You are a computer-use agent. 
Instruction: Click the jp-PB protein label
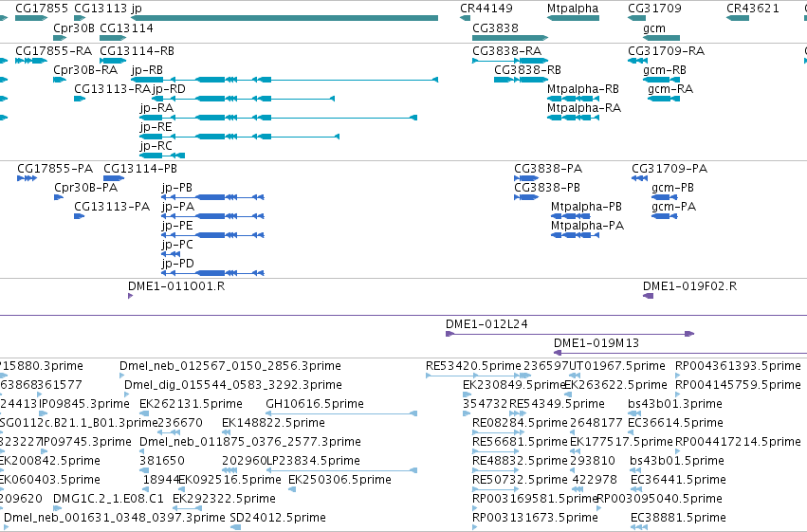(177, 188)
